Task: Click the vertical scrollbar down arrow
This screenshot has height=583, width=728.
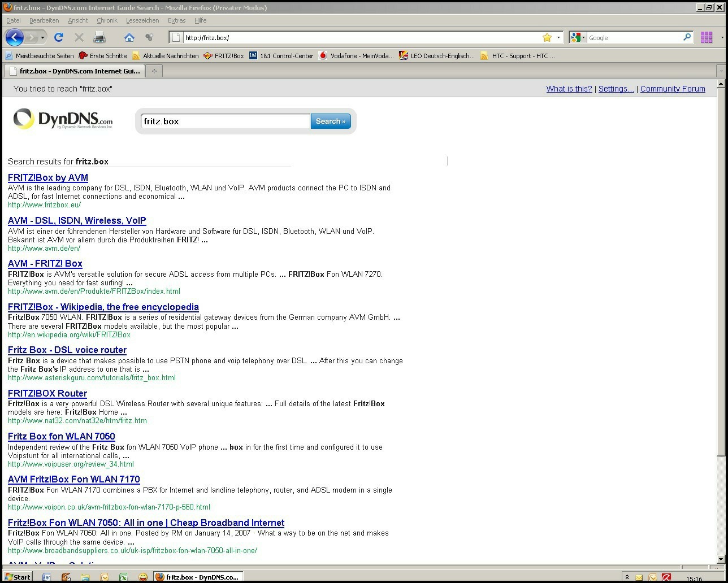Action: (x=721, y=559)
